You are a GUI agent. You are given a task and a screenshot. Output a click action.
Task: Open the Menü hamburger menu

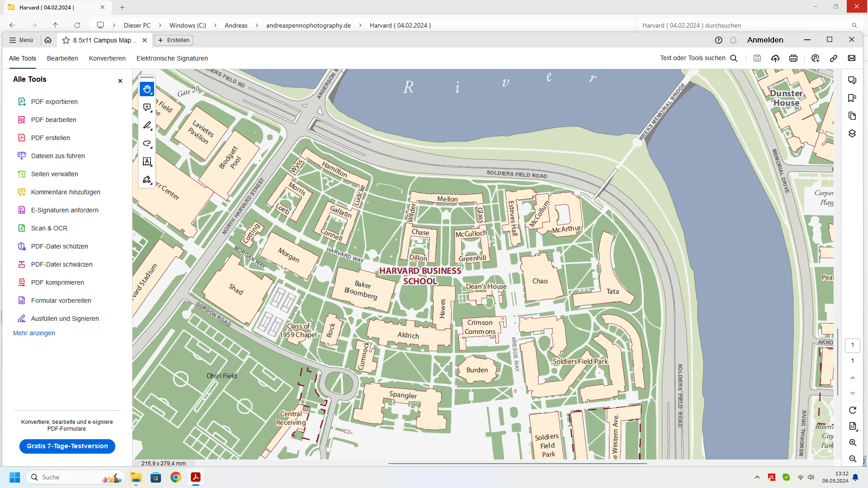(x=21, y=40)
